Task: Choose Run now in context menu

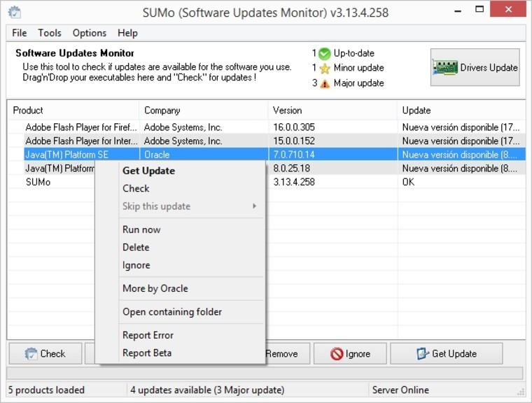Action: point(180,229)
